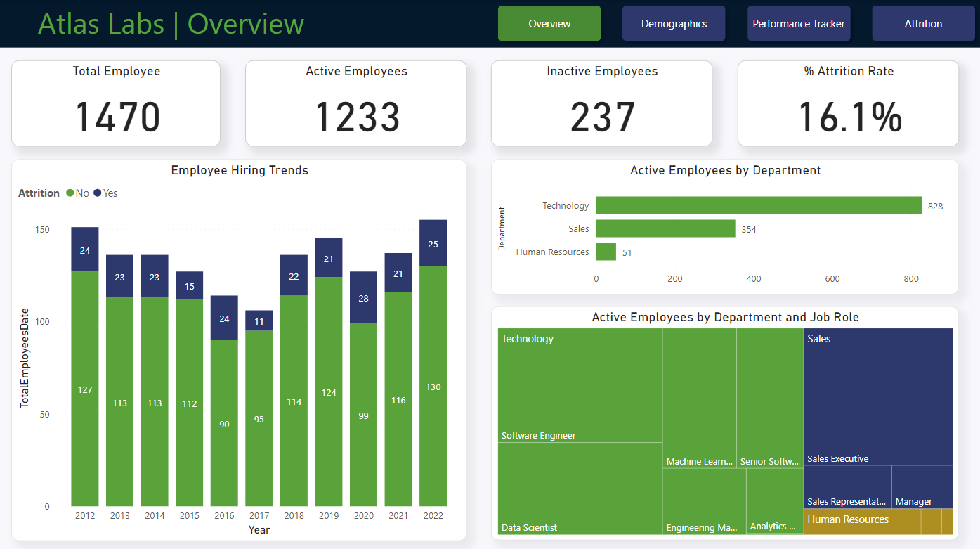Select the Sales bar showing 354
The height and width of the screenshot is (549, 980).
click(665, 228)
